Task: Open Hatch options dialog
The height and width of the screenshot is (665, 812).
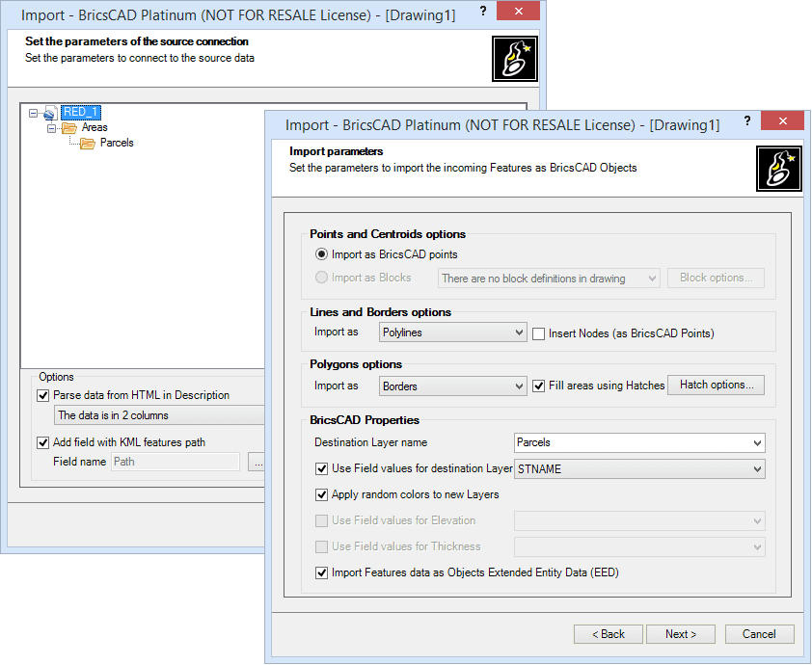Action: click(x=716, y=386)
